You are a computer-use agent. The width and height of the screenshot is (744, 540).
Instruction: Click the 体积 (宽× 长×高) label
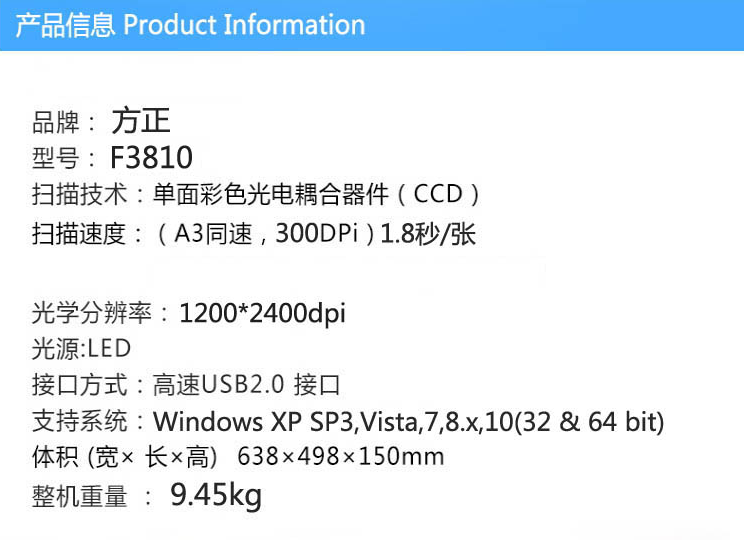(x=125, y=458)
